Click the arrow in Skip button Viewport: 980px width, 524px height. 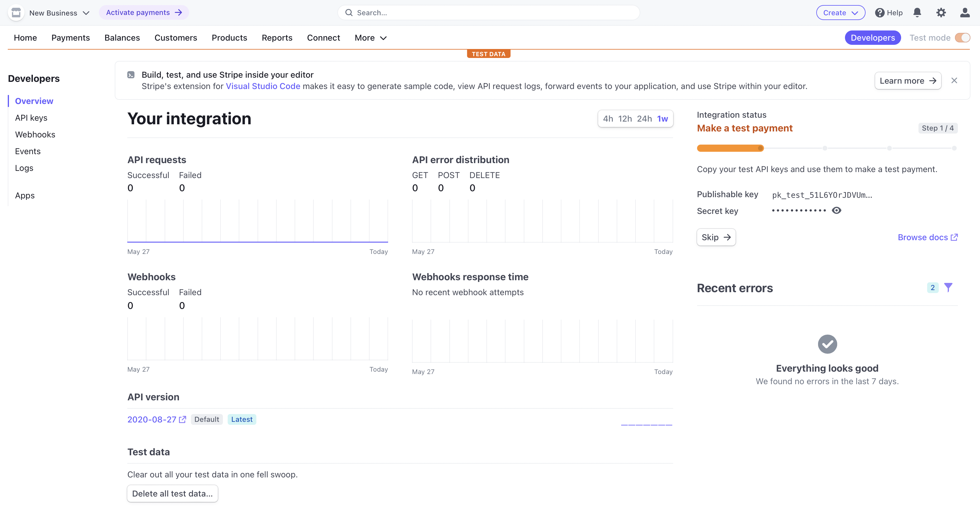pos(727,237)
